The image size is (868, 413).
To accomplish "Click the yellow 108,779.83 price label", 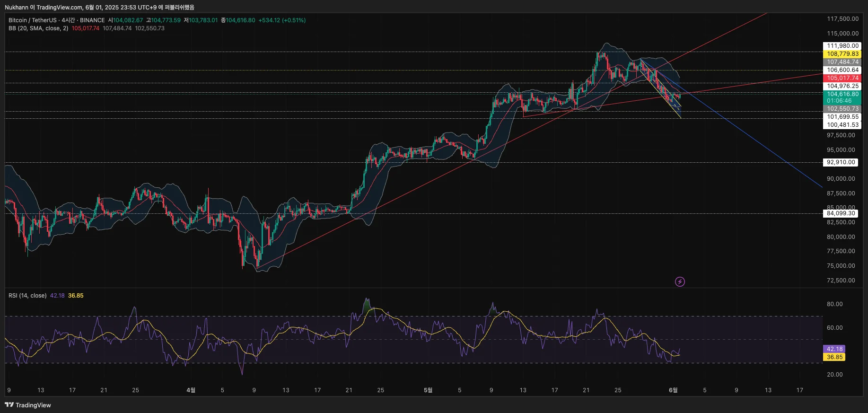I will [842, 54].
